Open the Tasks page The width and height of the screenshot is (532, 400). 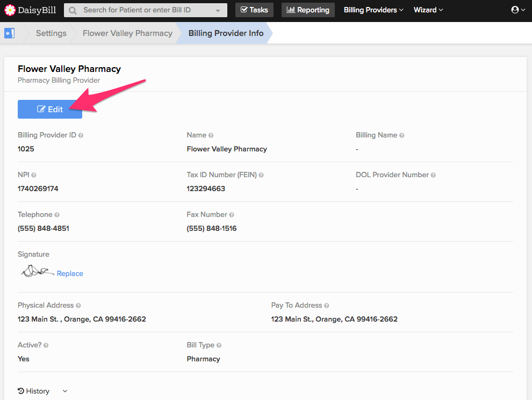[255, 10]
